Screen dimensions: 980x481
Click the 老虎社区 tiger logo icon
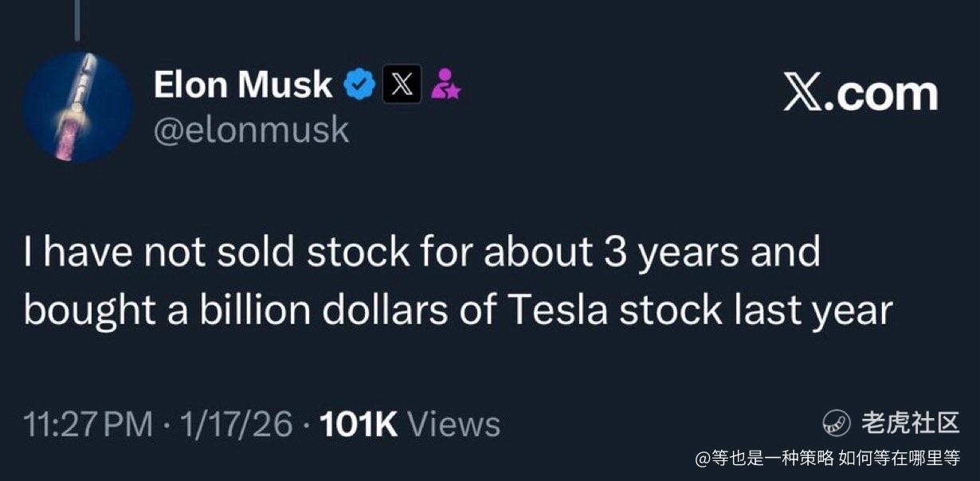tap(836, 423)
